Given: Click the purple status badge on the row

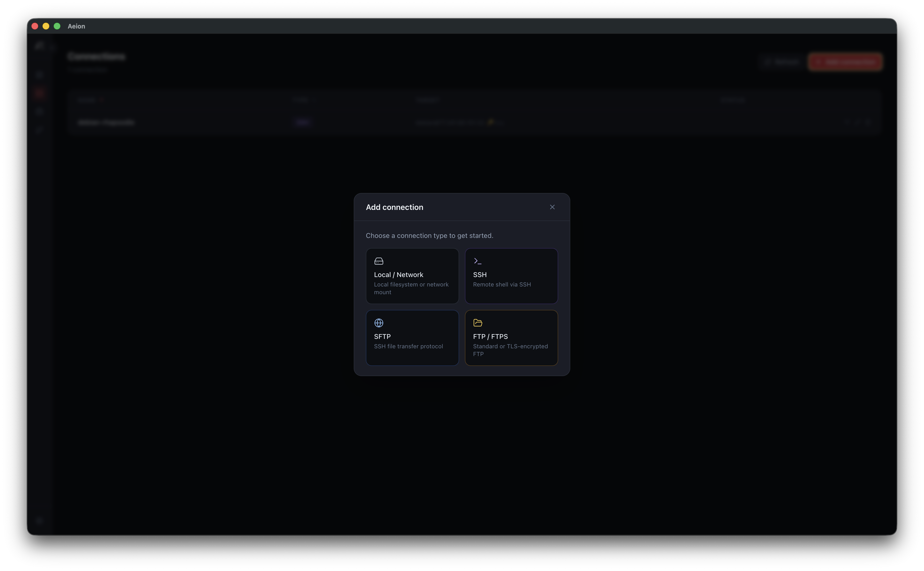Looking at the screenshot, I should (303, 122).
